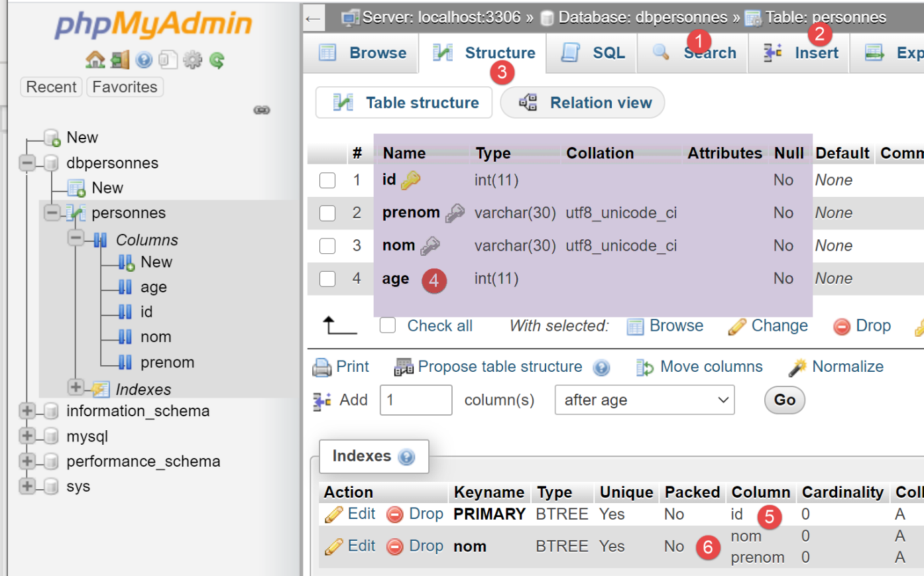Open the settings gear icon in sidebar
The height and width of the screenshot is (576, 924).
coord(192,60)
